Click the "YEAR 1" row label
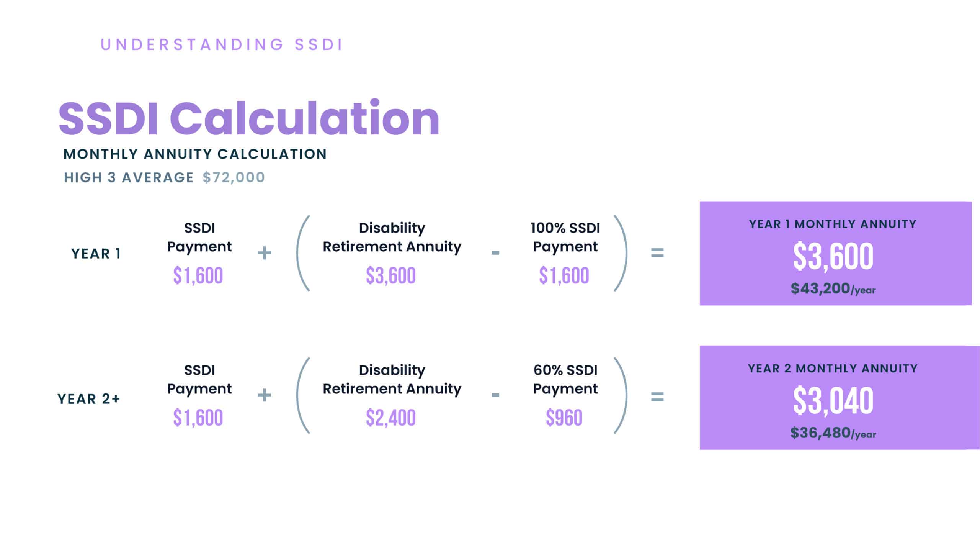Image resolution: width=980 pixels, height=544 pixels. 96,254
